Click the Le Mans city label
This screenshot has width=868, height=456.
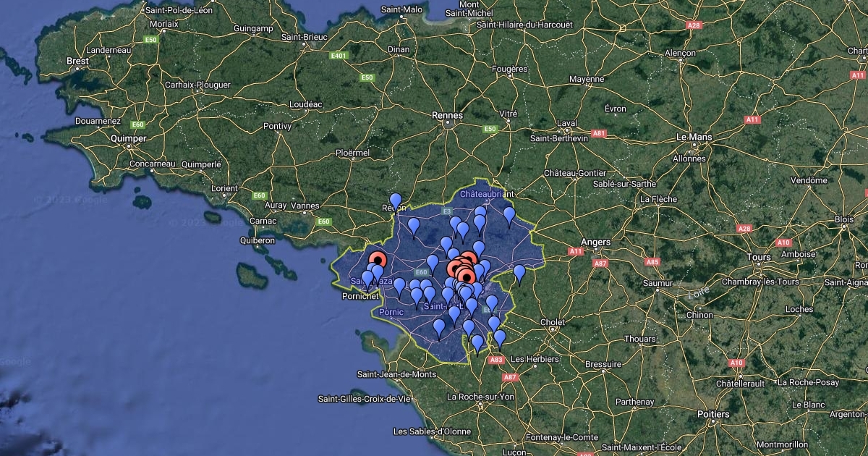pos(694,136)
